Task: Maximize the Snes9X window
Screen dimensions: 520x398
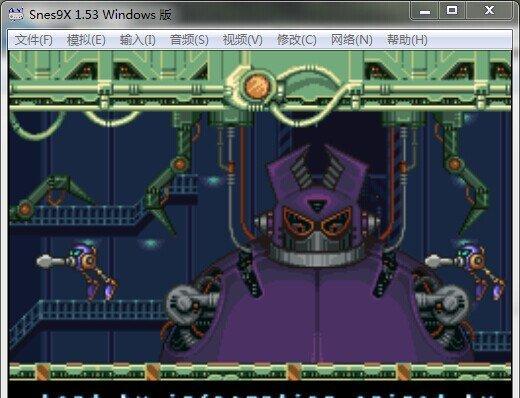Action: click(452, 11)
